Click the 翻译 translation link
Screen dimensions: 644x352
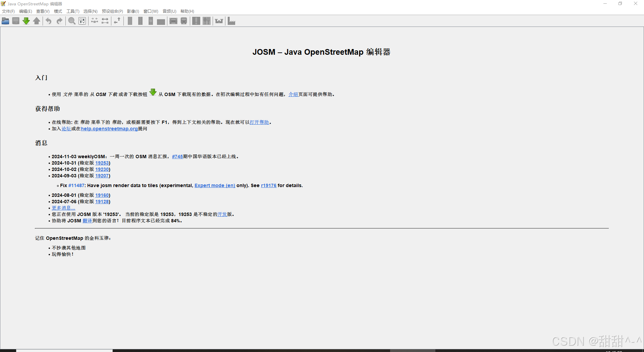point(87,221)
